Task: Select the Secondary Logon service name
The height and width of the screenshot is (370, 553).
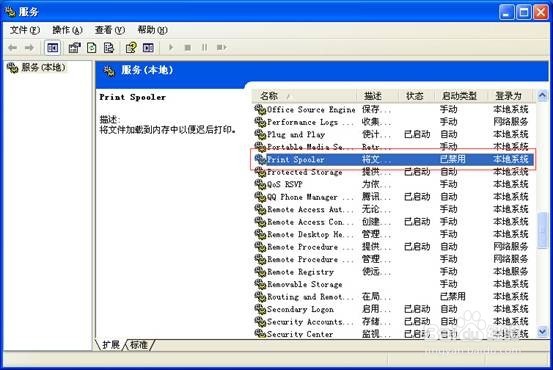Action: point(300,309)
